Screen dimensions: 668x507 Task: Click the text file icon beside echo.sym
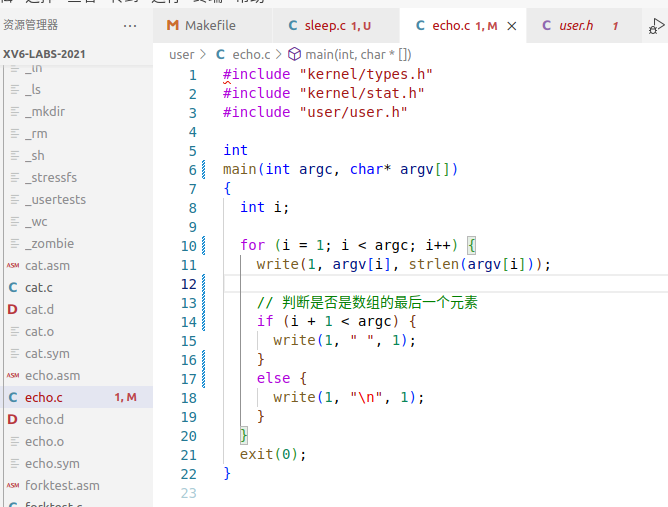click(x=13, y=463)
